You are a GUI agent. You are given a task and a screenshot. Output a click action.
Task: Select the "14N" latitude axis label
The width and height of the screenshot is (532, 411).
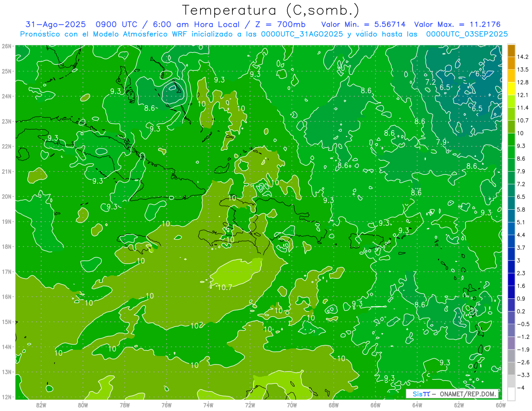pyautogui.click(x=7, y=347)
